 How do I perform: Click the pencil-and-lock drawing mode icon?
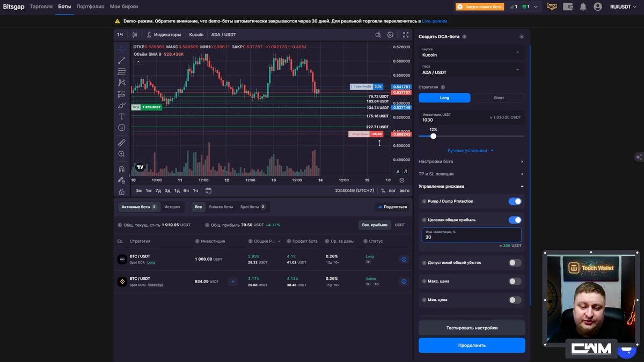[122, 180]
